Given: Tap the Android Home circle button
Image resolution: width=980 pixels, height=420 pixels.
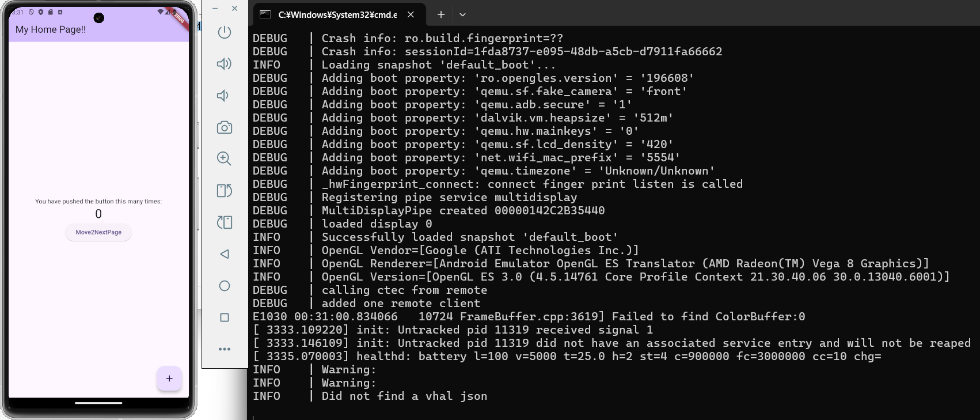Looking at the screenshot, I should coord(225,285).
